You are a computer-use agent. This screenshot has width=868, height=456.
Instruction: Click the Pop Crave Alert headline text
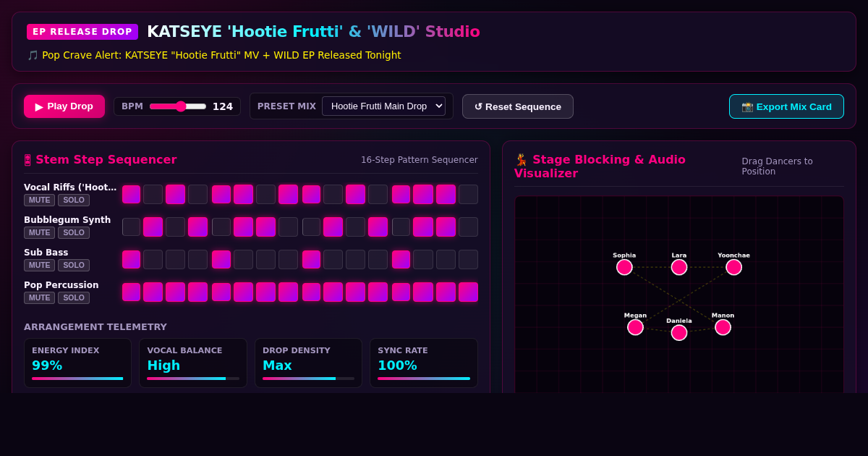tap(214, 55)
